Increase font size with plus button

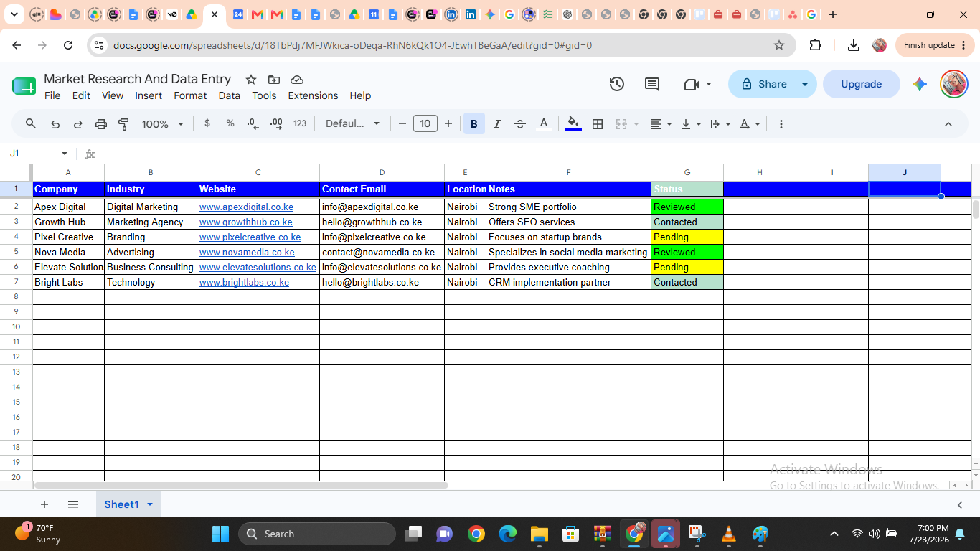click(x=448, y=123)
